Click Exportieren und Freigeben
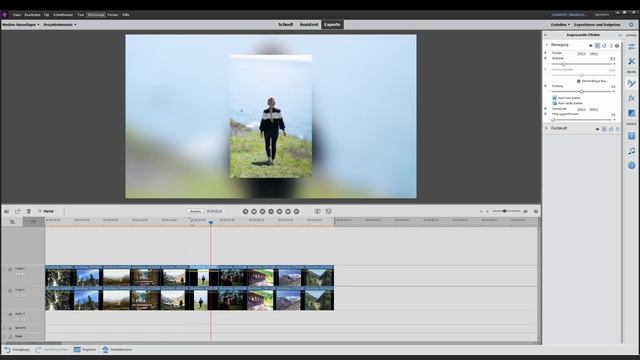The image size is (640, 360). 597,24
